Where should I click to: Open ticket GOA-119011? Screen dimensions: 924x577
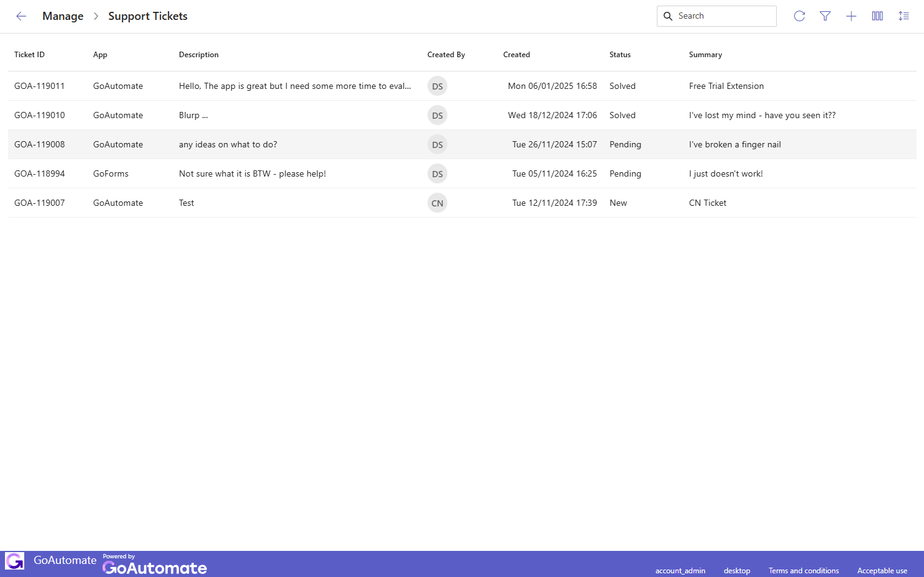click(39, 86)
